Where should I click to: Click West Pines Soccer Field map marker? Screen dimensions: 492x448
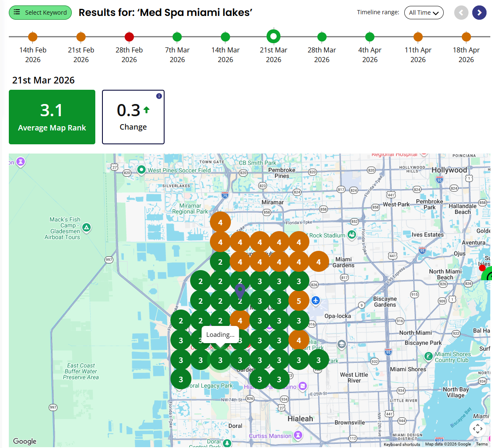click(x=141, y=170)
